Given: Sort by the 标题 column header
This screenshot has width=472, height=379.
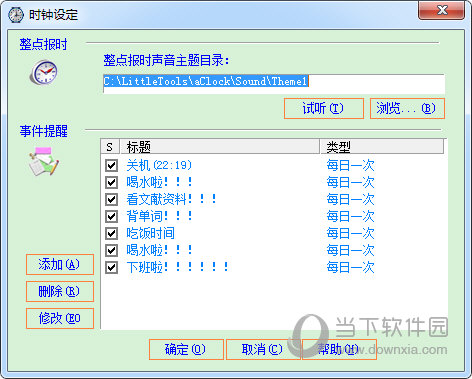Looking at the screenshot, I should 220,147.
